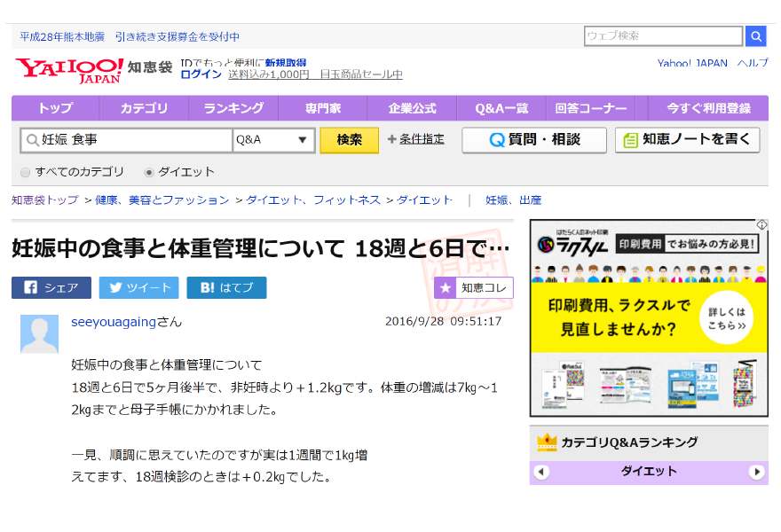Open the Q&A search type dropdown
Viewport: 781px width, 532px height.
(x=274, y=140)
